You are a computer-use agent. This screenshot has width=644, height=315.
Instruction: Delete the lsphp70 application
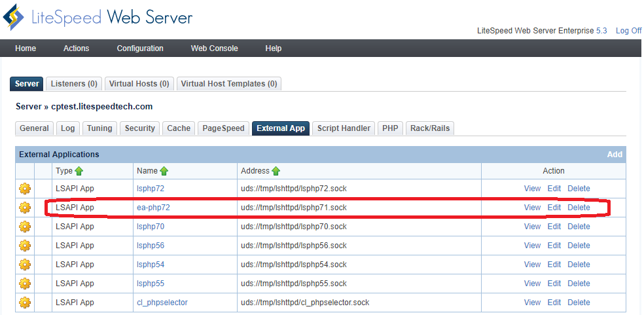pos(579,227)
